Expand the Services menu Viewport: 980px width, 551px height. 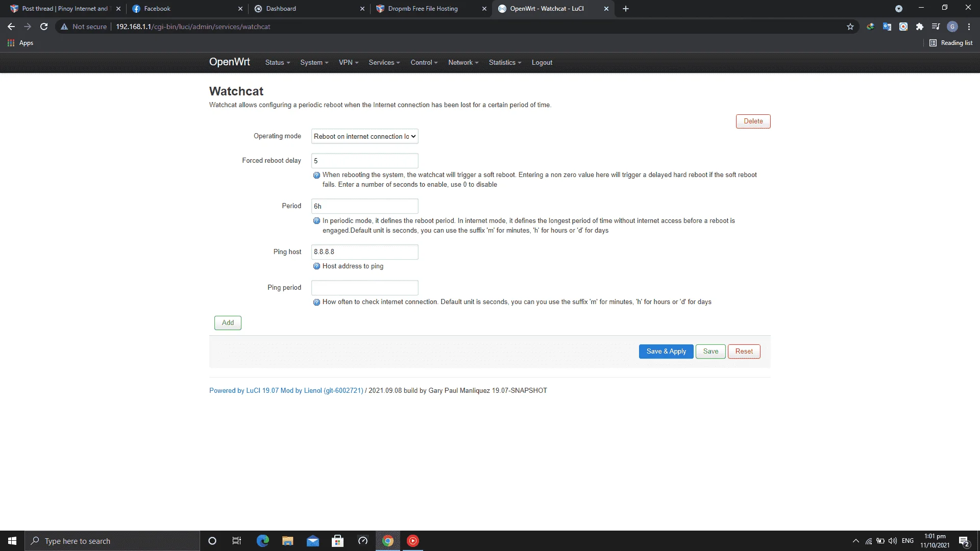tap(384, 63)
